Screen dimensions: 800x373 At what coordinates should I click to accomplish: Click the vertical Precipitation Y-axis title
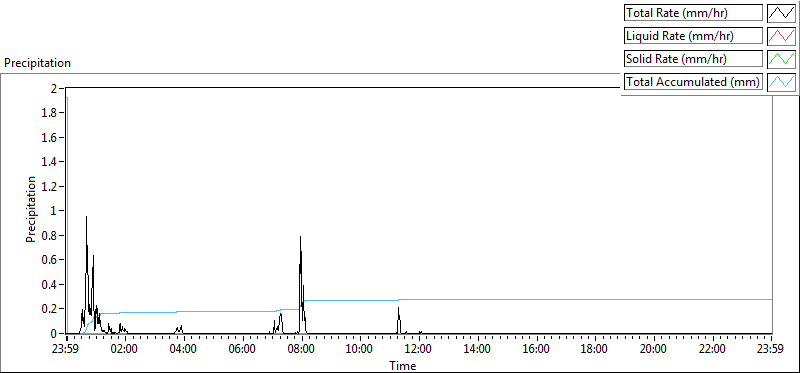32,209
